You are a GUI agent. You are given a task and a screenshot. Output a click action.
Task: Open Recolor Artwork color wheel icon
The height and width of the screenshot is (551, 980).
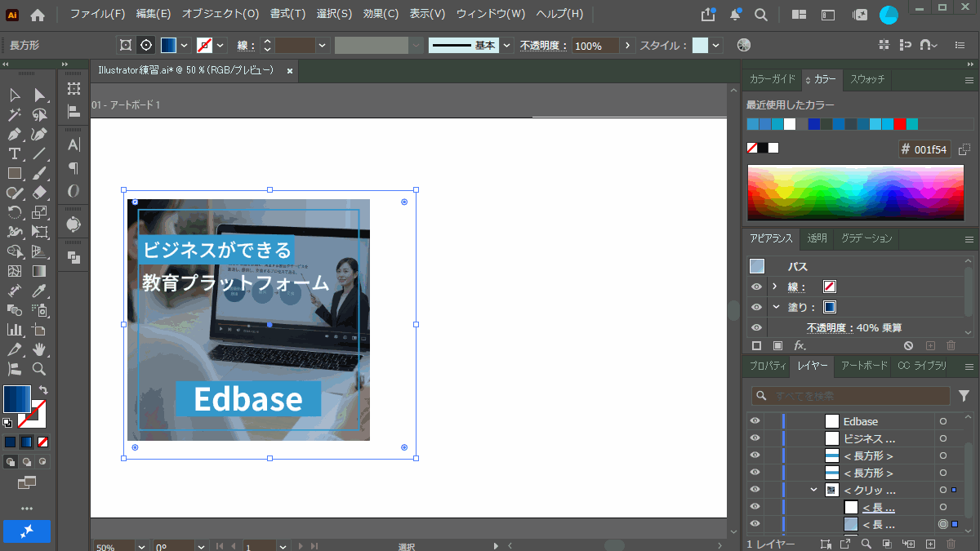tap(743, 46)
